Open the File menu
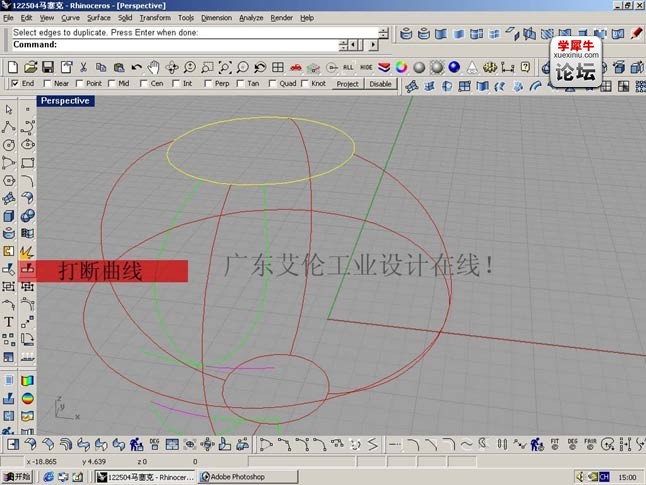The width and height of the screenshot is (646, 485). (x=8, y=18)
